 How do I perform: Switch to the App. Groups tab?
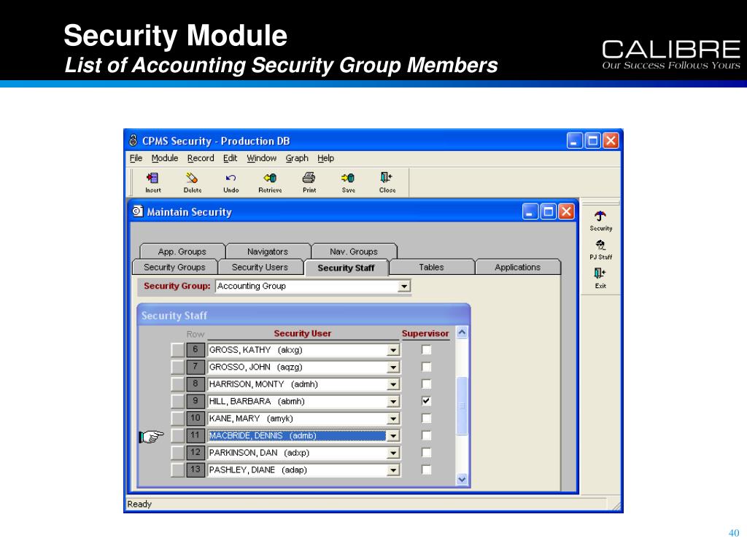click(x=182, y=252)
